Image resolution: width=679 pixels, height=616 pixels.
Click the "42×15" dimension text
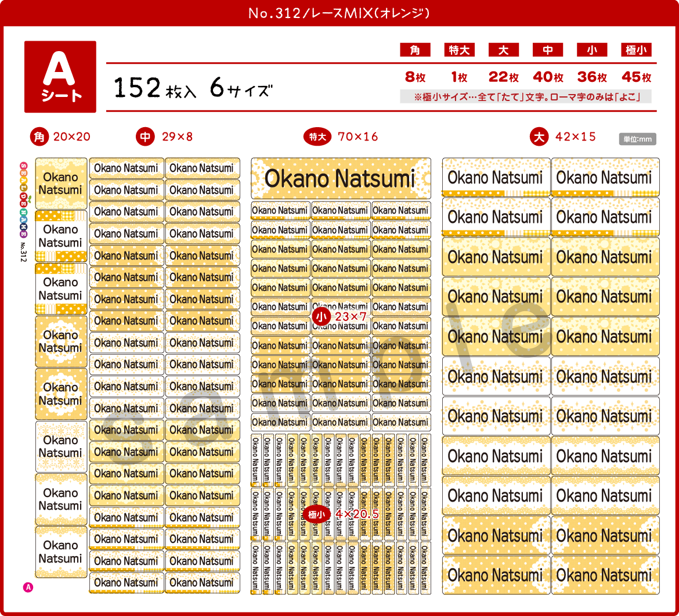(x=576, y=137)
